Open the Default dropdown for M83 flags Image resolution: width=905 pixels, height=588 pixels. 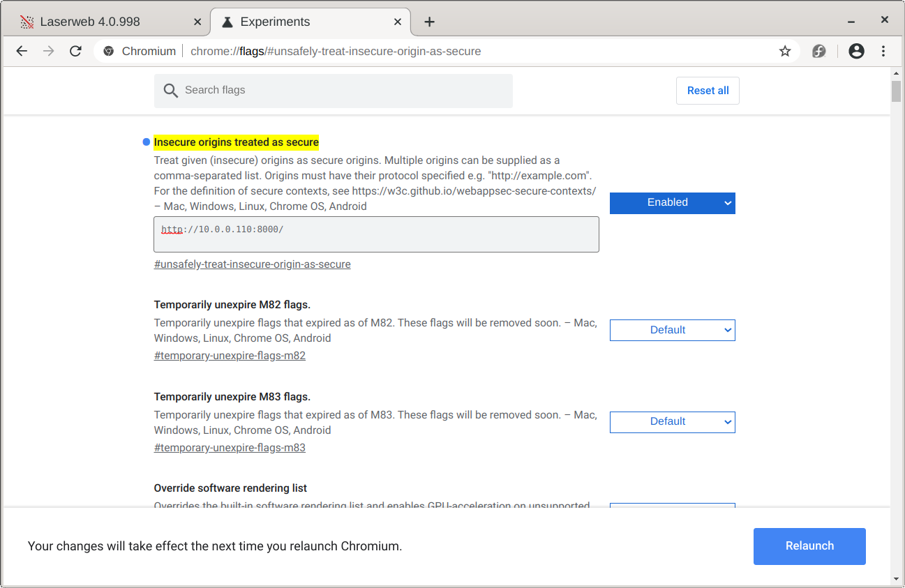pyautogui.click(x=672, y=422)
